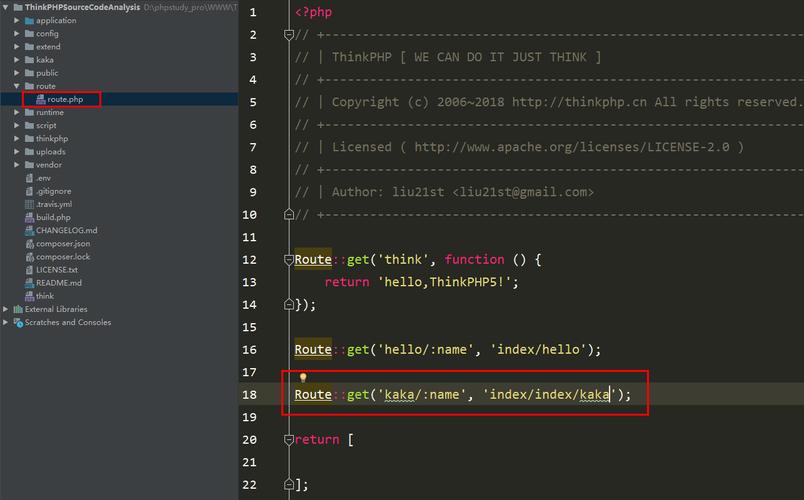804x500 pixels.
Task: Click 'index/index/kaka' string on line 18
Action: click(549, 394)
